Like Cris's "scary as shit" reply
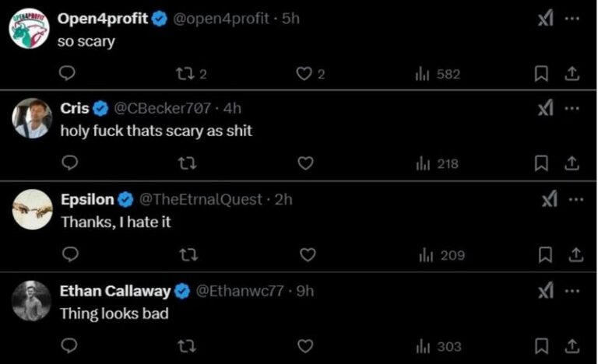 tap(306, 163)
